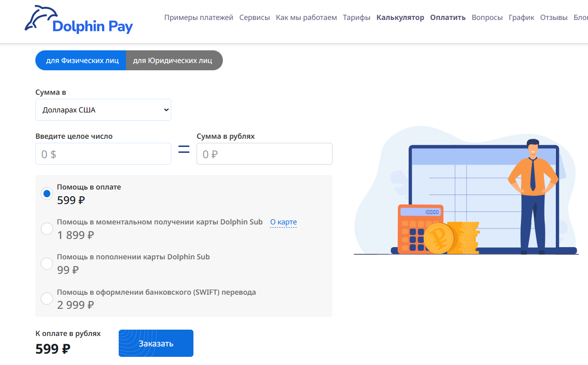
Task: Open the Вопросы section
Action: pyautogui.click(x=487, y=18)
